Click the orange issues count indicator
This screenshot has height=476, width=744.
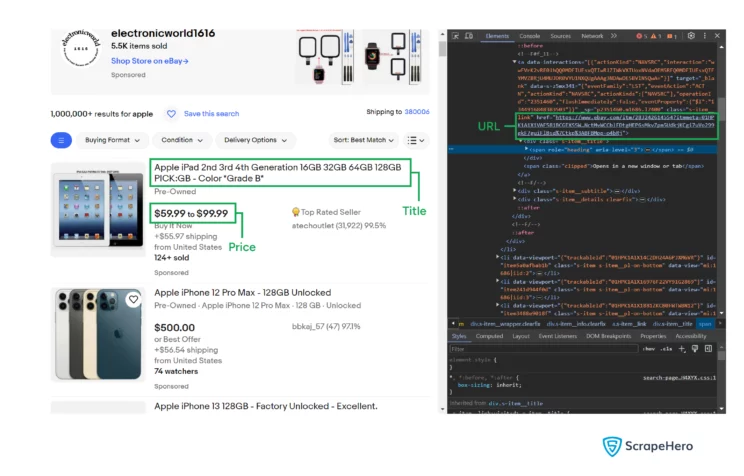coord(672,36)
